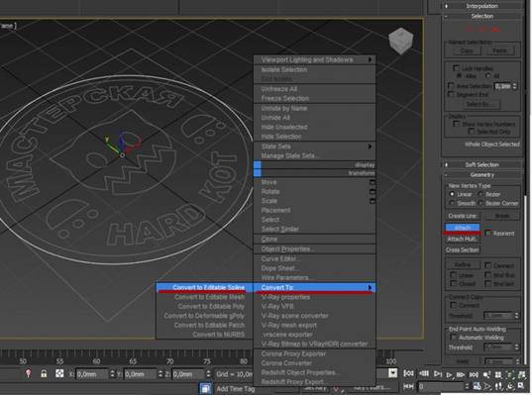Expand the Soft Selection rollout
Image resolution: width=532 pixels, height=395 pixels.
[481, 164]
